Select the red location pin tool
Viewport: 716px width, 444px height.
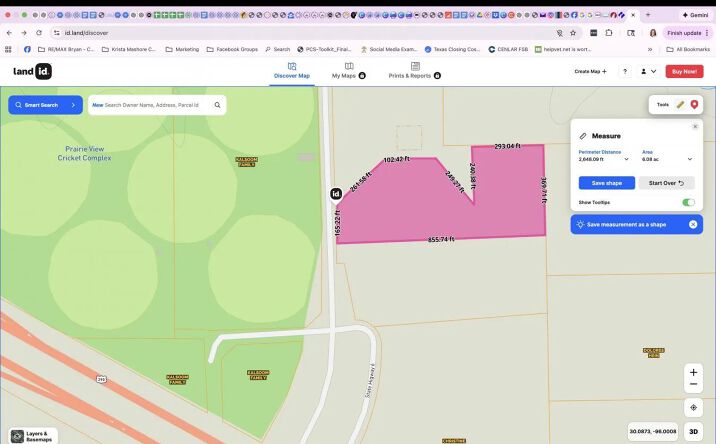[x=694, y=105]
